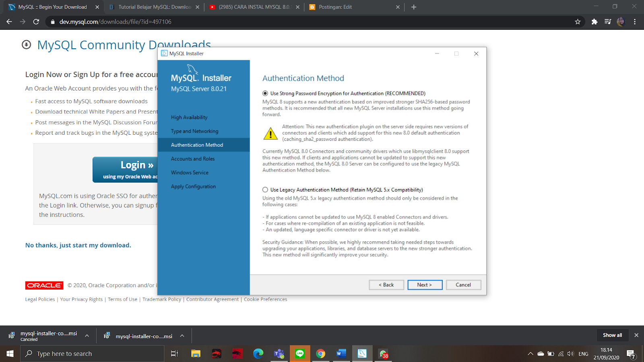Open the Cookie Preferences link
The width and height of the screenshot is (644, 362).
(265, 299)
